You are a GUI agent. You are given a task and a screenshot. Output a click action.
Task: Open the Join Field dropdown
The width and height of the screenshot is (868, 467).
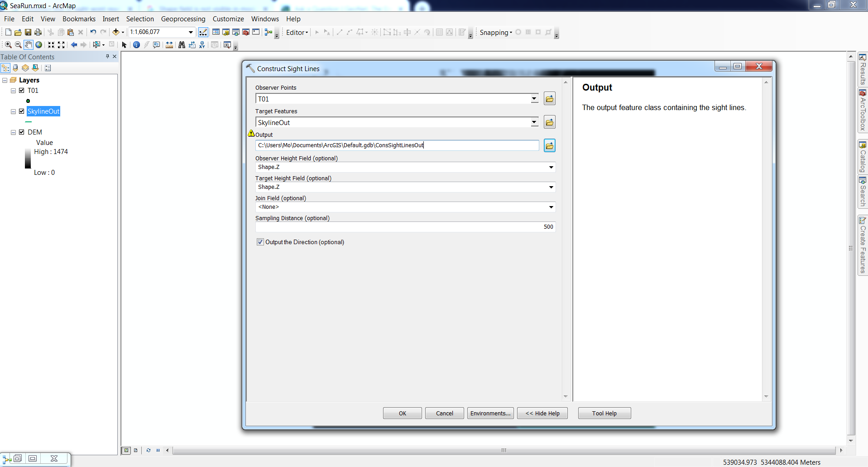(551, 207)
